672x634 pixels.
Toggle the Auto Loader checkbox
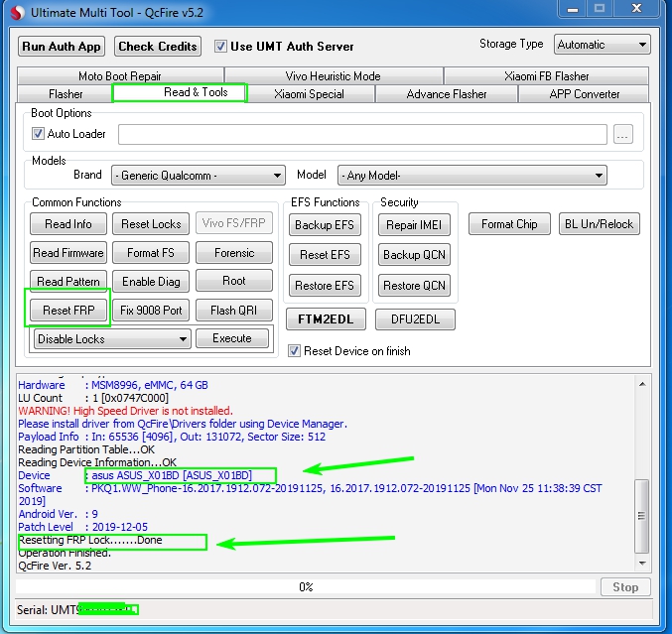[x=38, y=134]
